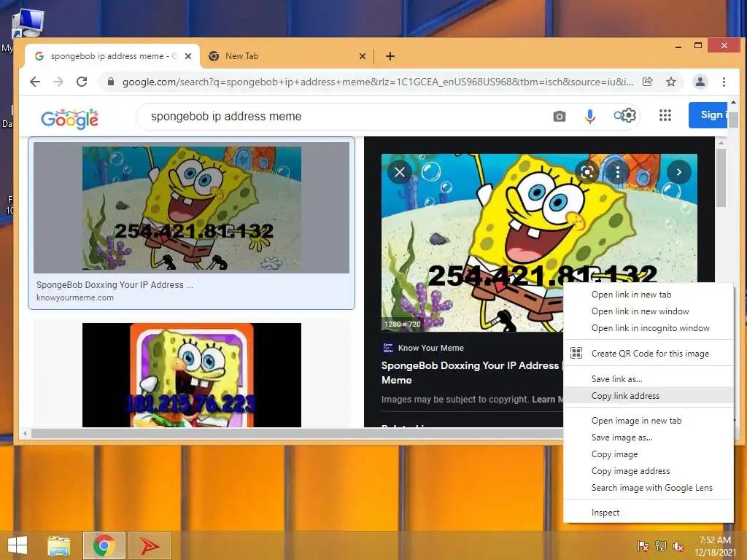Close the spongebob ip address meme tab

(x=188, y=56)
